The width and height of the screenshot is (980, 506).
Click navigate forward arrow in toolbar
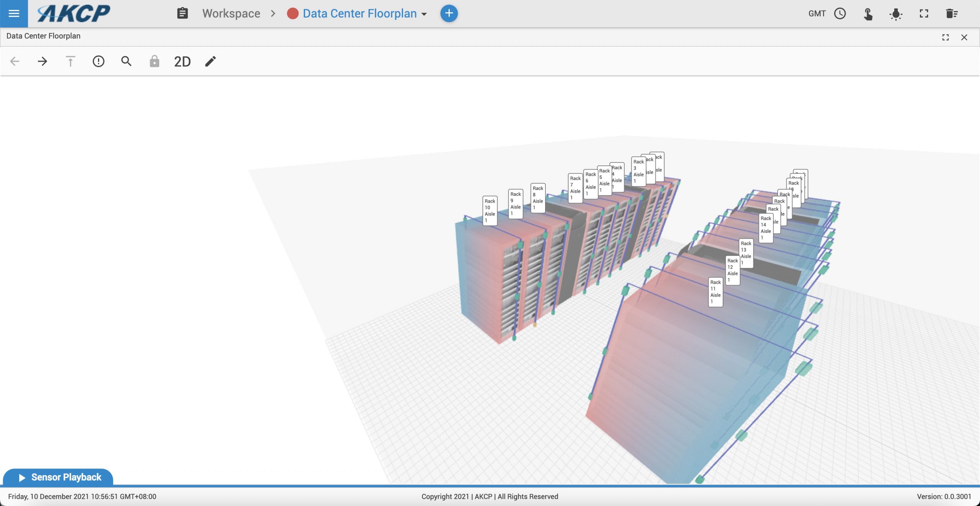pos(41,61)
